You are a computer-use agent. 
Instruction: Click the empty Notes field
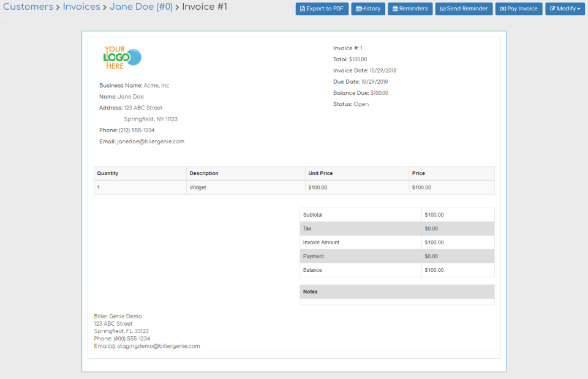pyautogui.click(x=397, y=301)
